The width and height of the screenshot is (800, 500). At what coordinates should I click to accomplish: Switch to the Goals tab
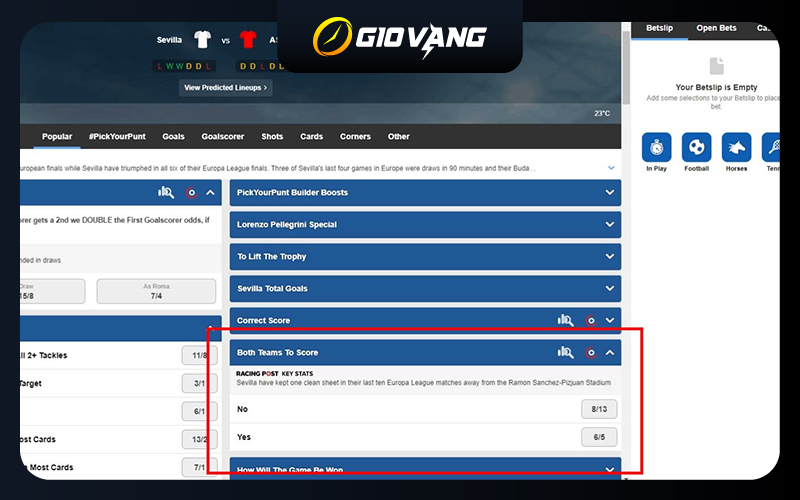tap(173, 137)
